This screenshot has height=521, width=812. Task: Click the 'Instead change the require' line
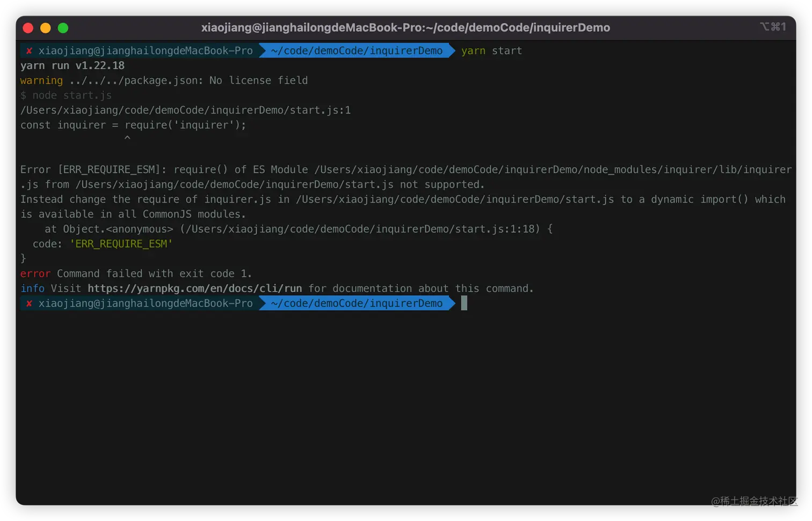tap(403, 199)
